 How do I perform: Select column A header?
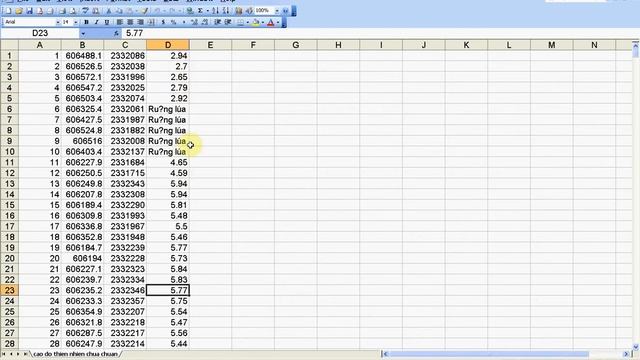[x=40, y=45]
